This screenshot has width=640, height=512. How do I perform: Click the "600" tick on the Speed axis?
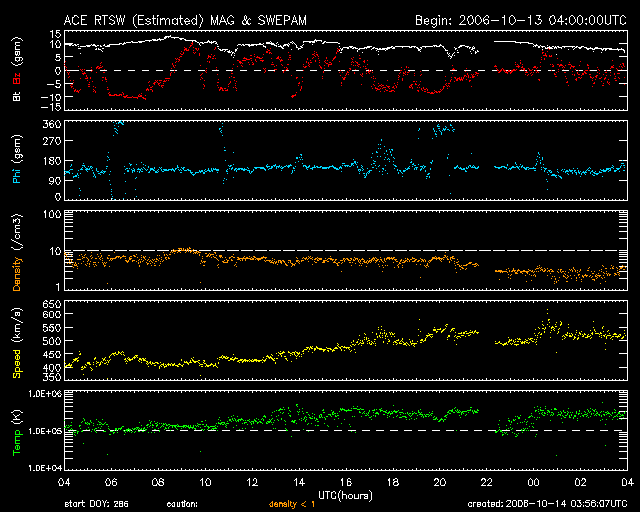[52, 314]
